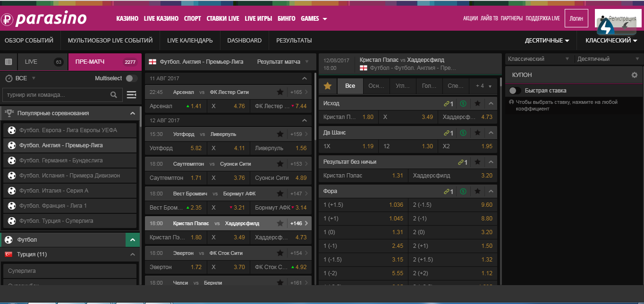Select the ПРЕ-МАТЧ tab
This screenshot has height=304, width=644.
(104, 62)
